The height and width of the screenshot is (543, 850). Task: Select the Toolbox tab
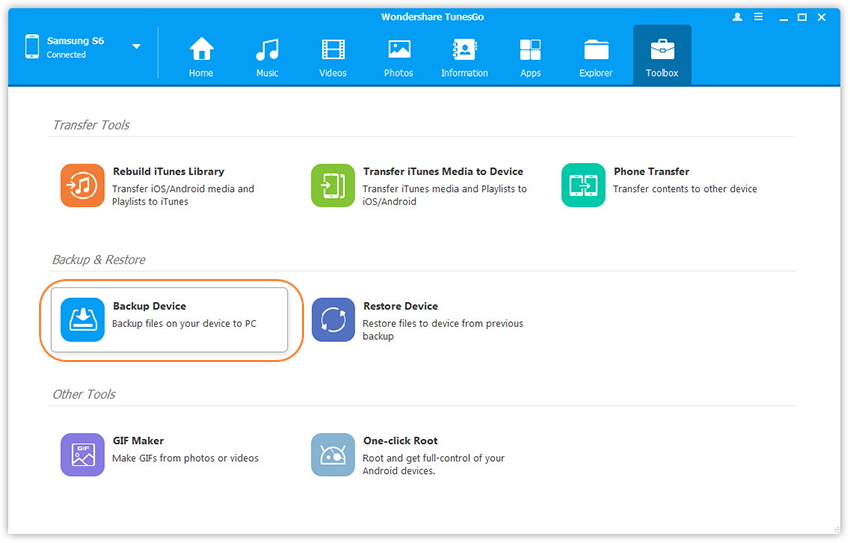coord(662,54)
